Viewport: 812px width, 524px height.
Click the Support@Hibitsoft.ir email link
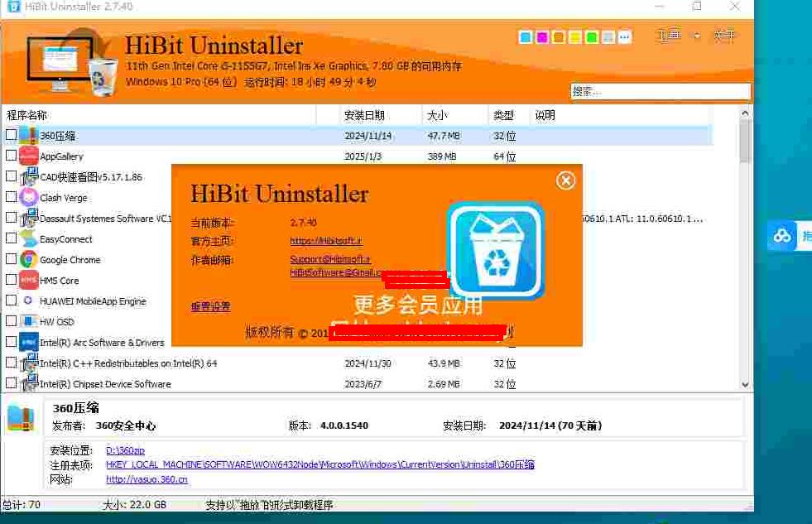point(330,259)
